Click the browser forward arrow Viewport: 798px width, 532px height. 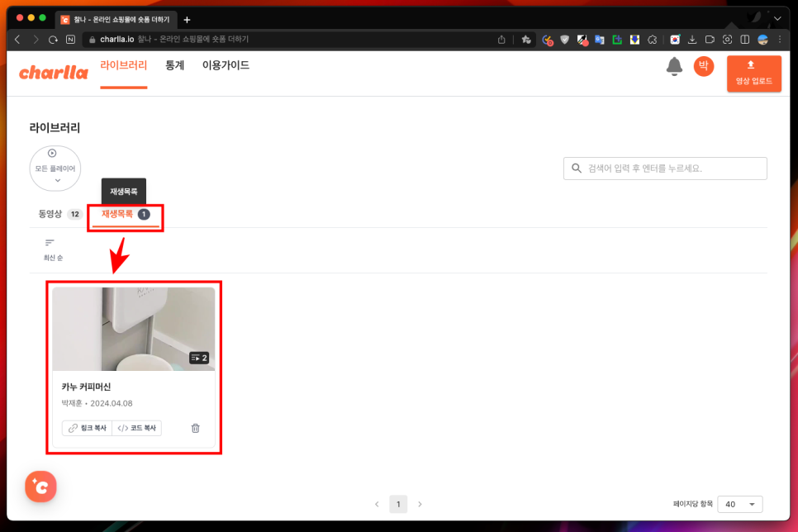pos(36,39)
